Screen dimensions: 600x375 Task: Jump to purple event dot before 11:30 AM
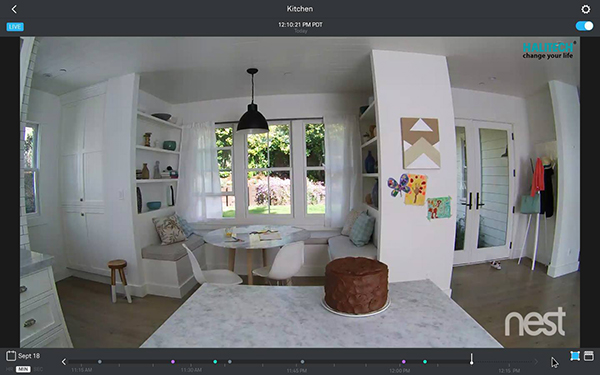[173, 362]
